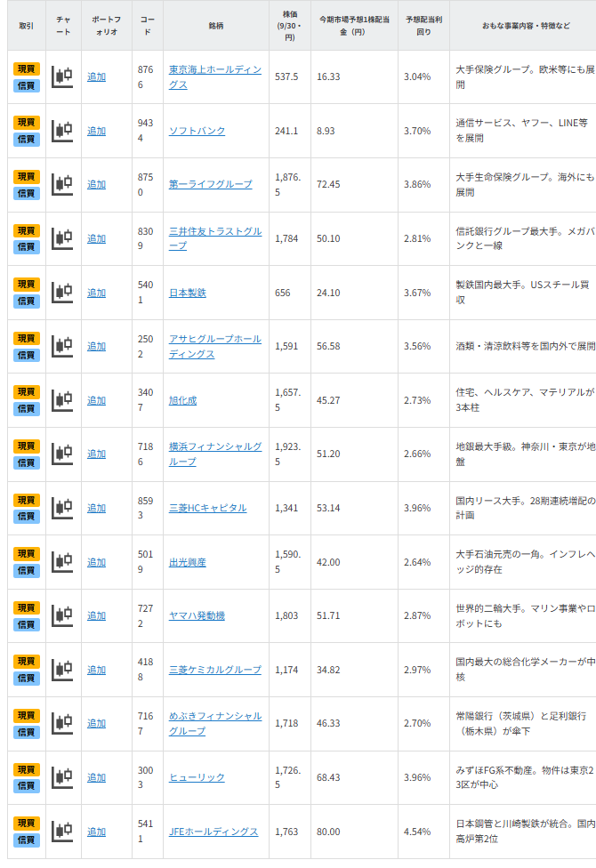The width and height of the screenshot is (596, 868).
Task: Click 信買 button for ヒューリック
Action: coord(27,785)
